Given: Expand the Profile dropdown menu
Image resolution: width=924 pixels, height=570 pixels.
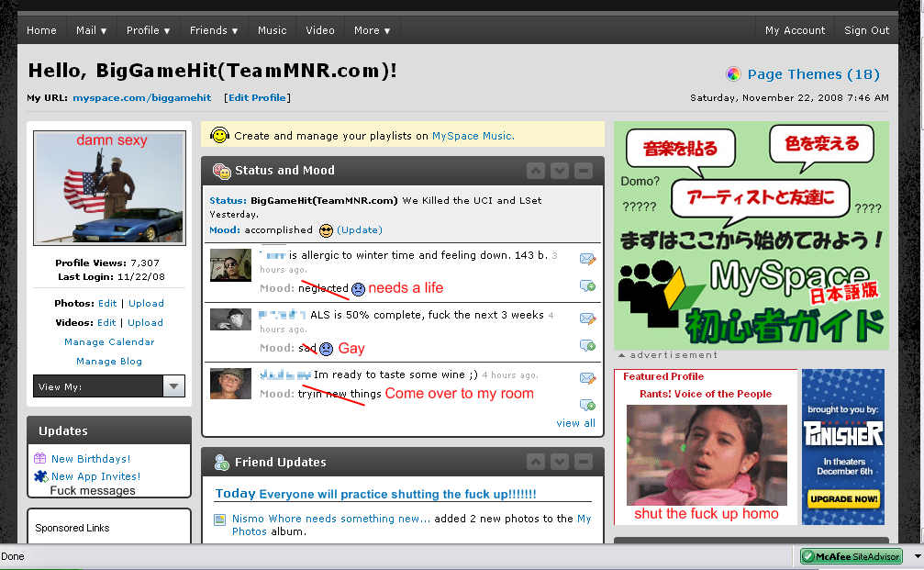Looking at the screenshot, I should [x=148, y=30].
